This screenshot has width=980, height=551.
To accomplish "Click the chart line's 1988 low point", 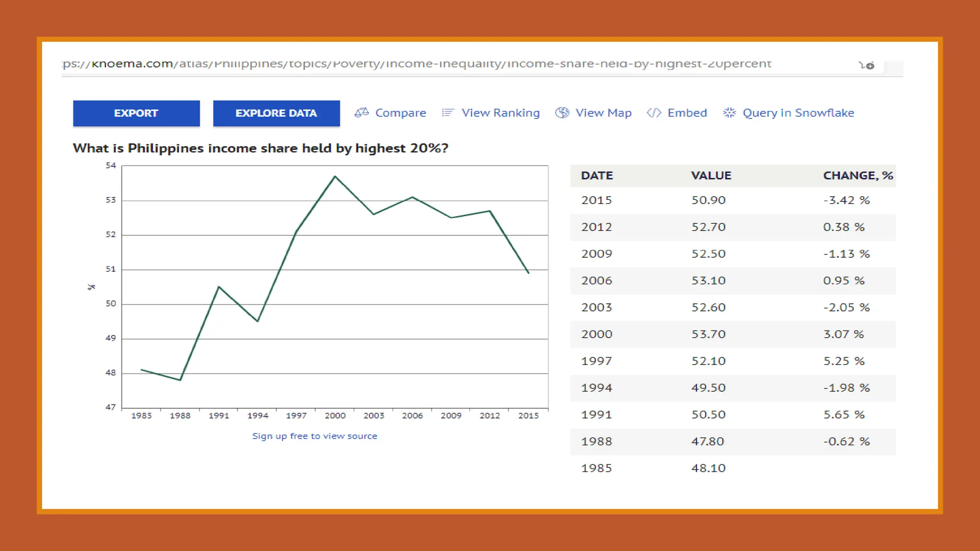I will click(180, 380).
